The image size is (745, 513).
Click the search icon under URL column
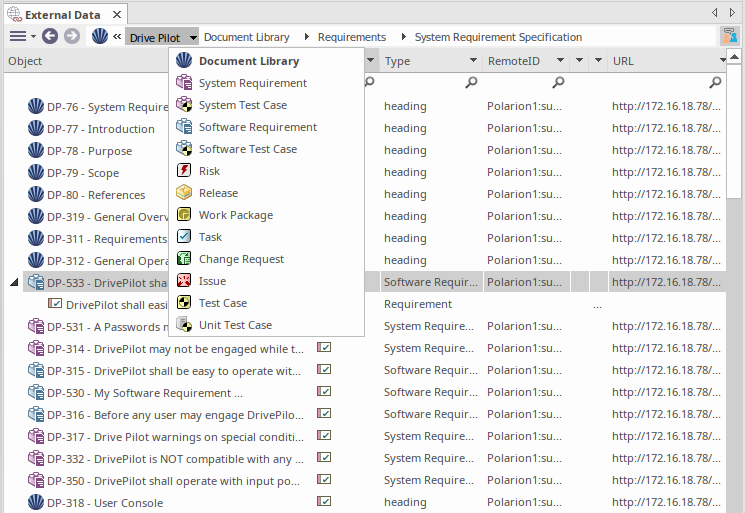point(715,82)
